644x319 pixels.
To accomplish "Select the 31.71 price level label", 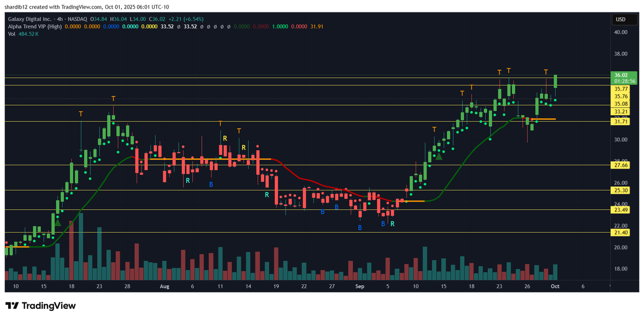I will coord(621,122).
